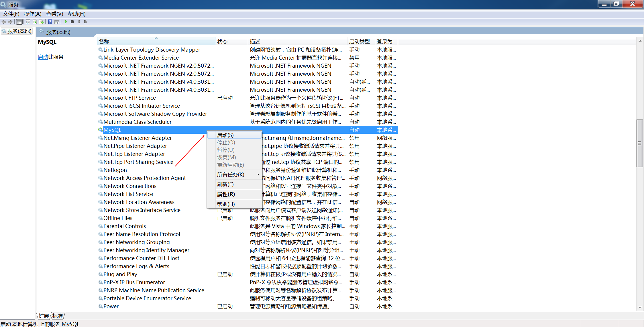Click the Export List toolbar icon
Screen dimensions: 644x328
click(x=41, y=22)
